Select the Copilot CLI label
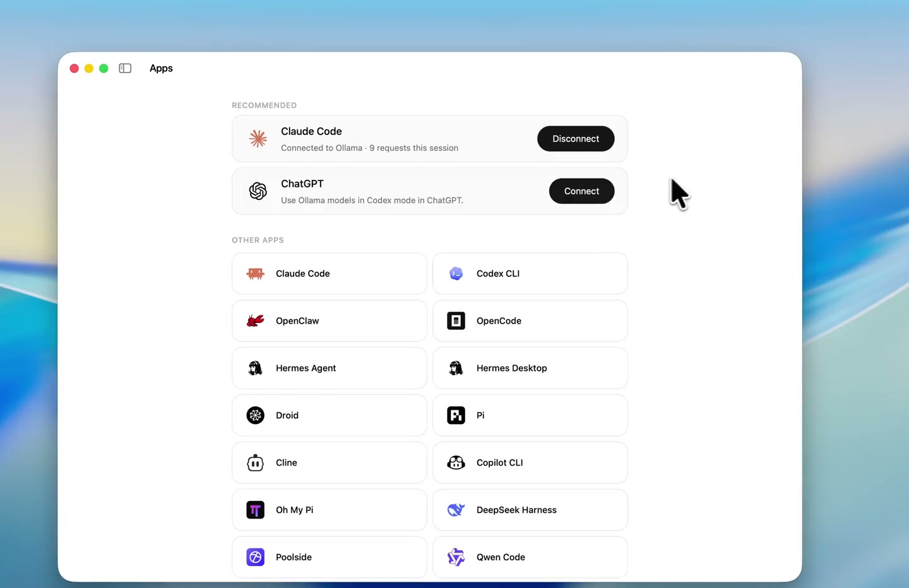 pyautogui.click(x=499, y=463)
